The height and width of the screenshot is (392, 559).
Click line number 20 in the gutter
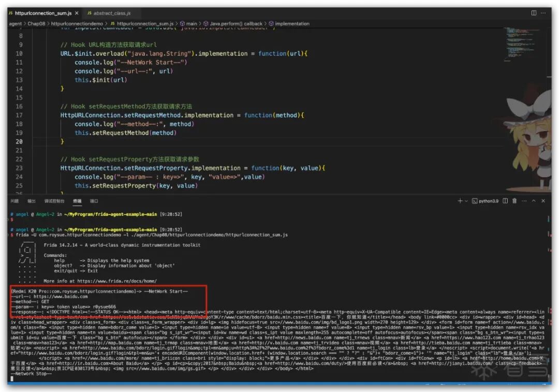tap(19, 141)
